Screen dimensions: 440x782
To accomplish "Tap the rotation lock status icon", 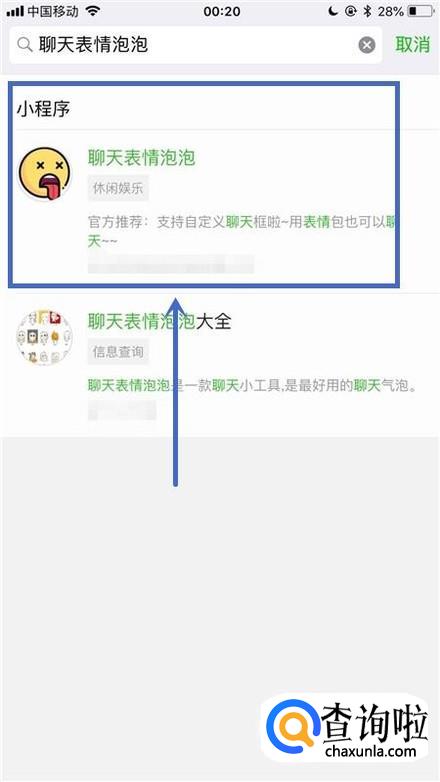I will [x=351, y=11].
